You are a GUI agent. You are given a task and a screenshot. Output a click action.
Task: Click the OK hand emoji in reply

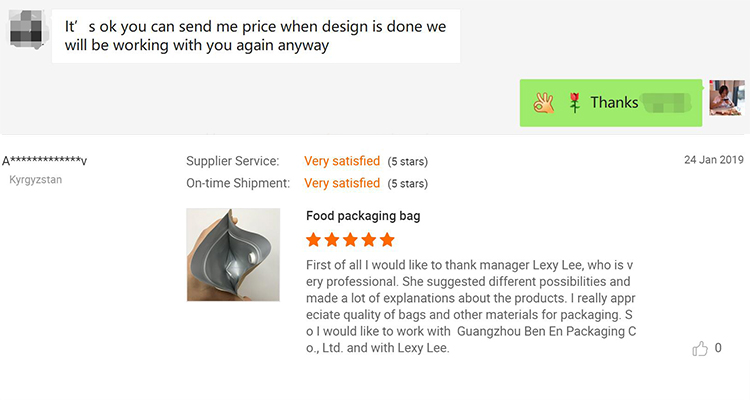tap(544, 102)
